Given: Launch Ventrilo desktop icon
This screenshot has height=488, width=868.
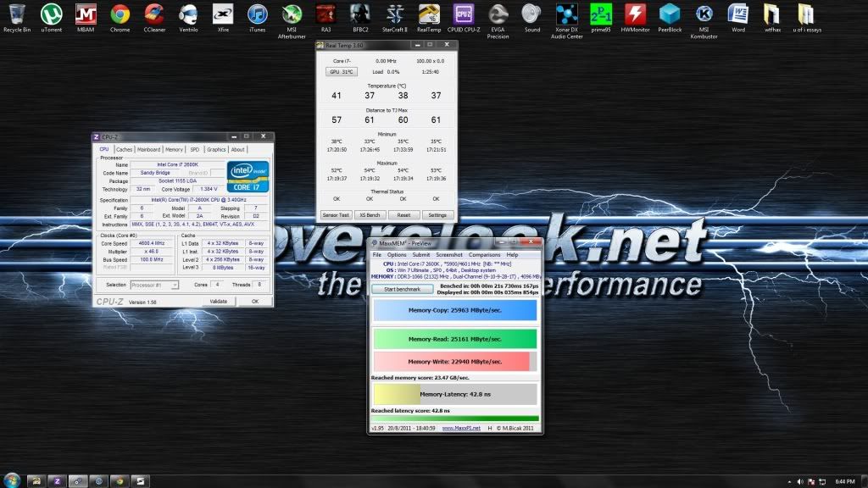Looking at the screenshot, I should [x=188, y=18].
